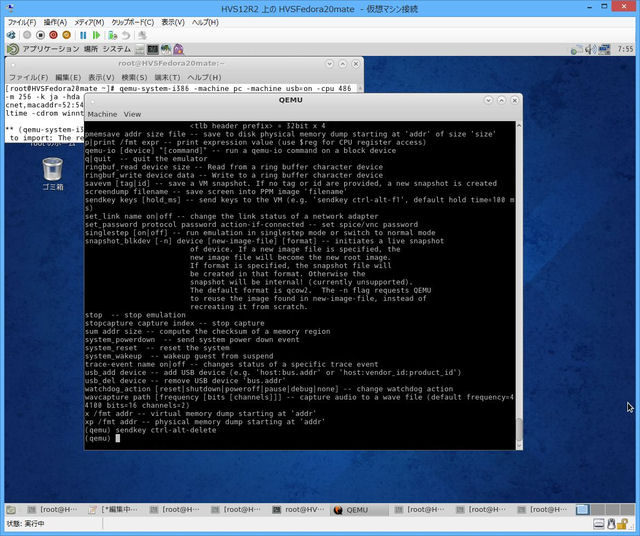
Task: Click the '(qemu) sendkey ctrl-alt-delete' line
Action: click(x=150, y=430)
